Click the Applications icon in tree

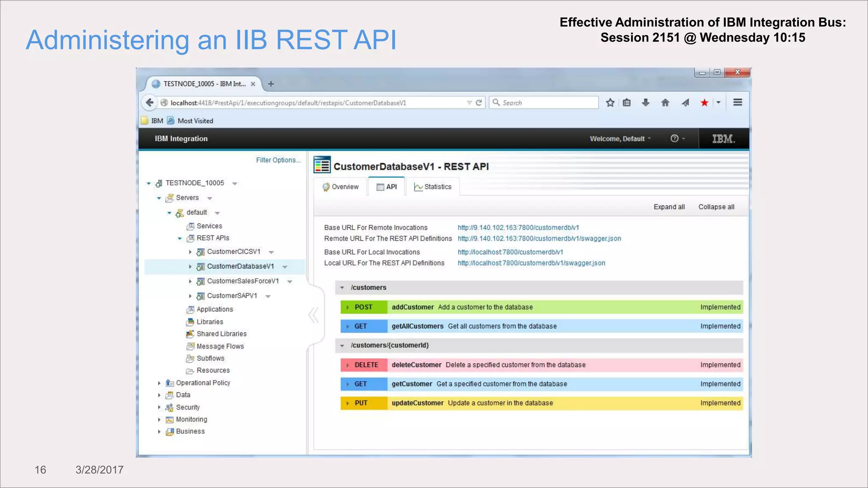click(191, 310)
